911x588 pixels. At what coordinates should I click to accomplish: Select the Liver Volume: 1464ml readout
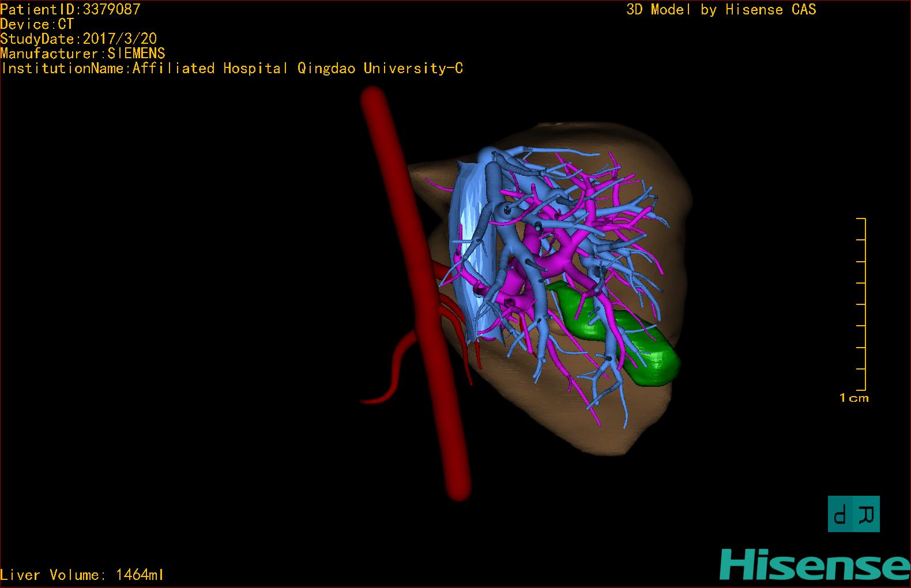pos(82,575)
